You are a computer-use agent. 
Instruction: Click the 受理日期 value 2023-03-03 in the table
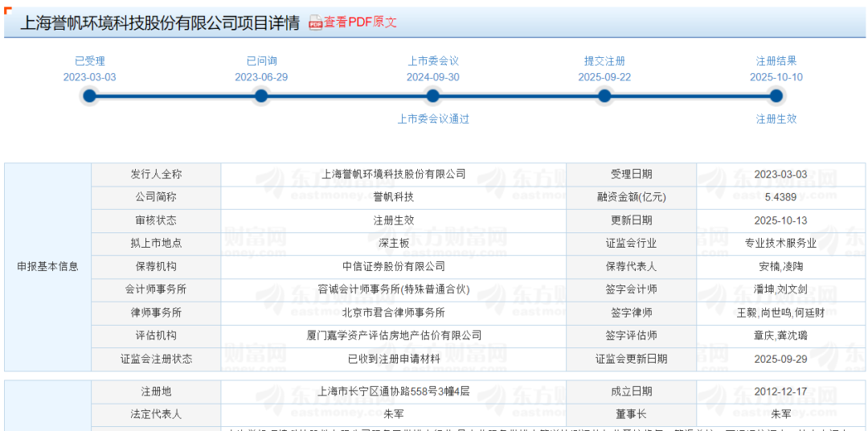(x=780, y=174)
